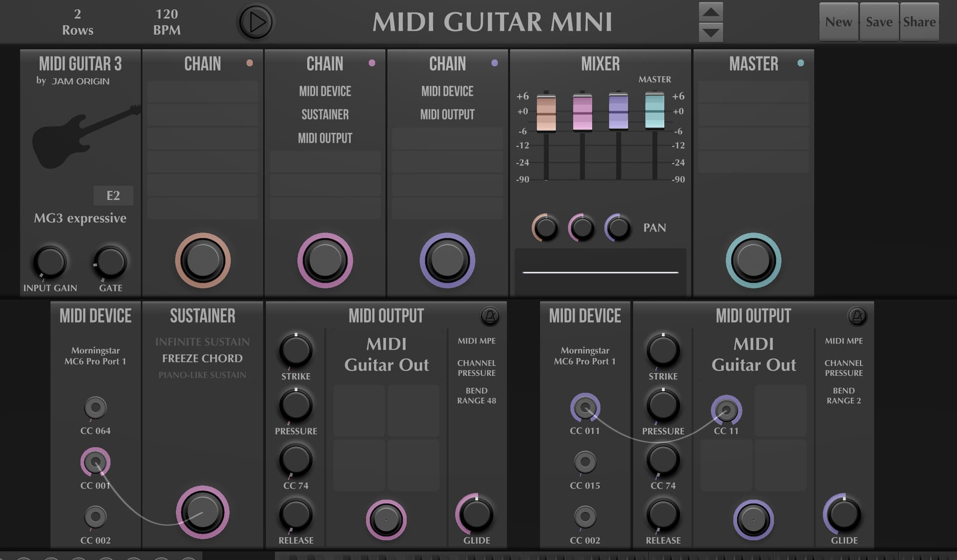Click the purple Glide knob
This screenshot has height=560, width=957.
[x=843, y=515]
